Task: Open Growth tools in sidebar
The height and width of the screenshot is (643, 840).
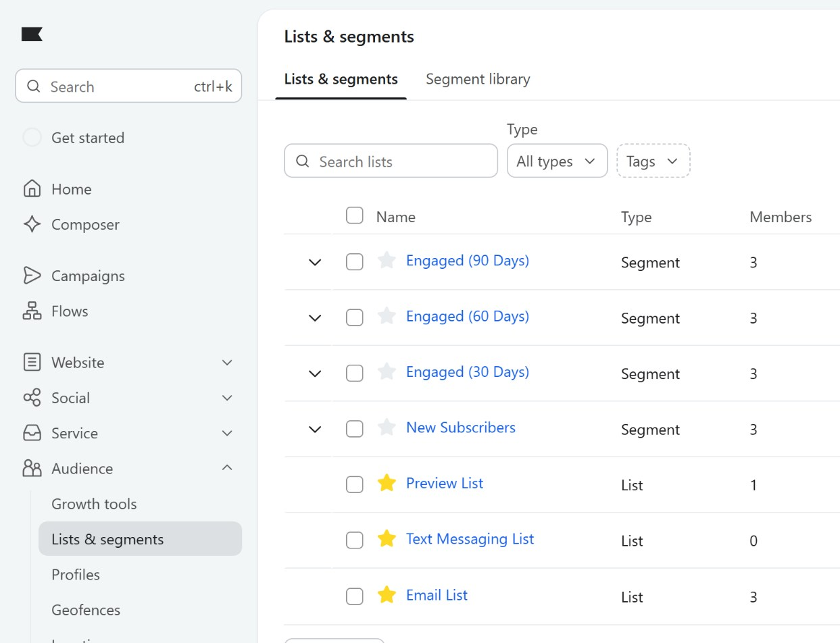Action: [94, 504]
